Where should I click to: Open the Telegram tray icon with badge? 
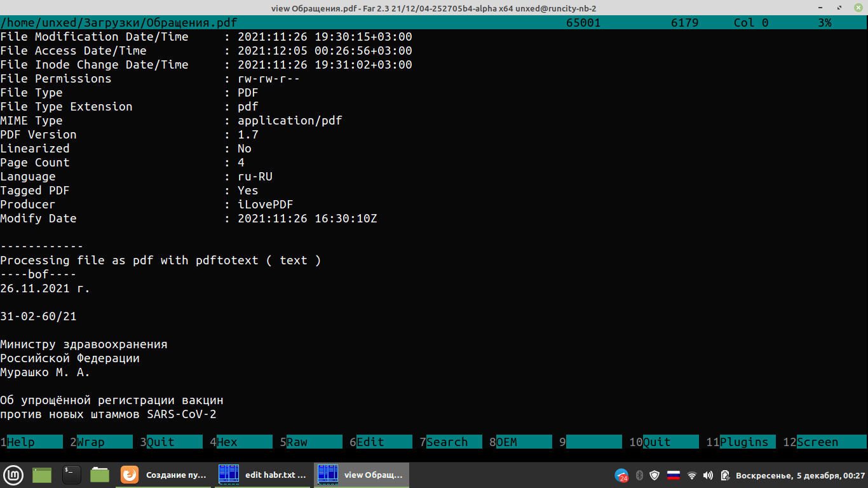[x=621, y=475]
